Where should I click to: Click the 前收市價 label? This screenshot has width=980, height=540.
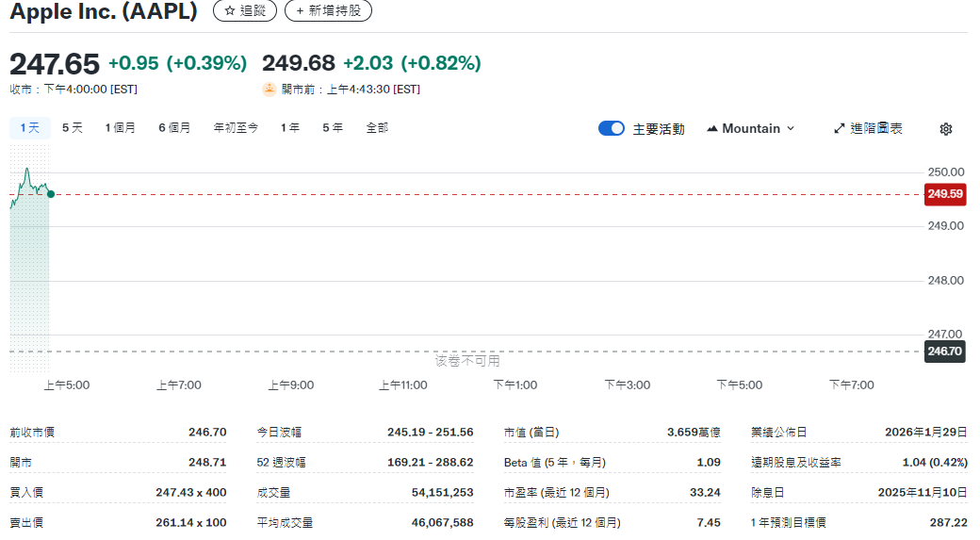coord(32,432)
